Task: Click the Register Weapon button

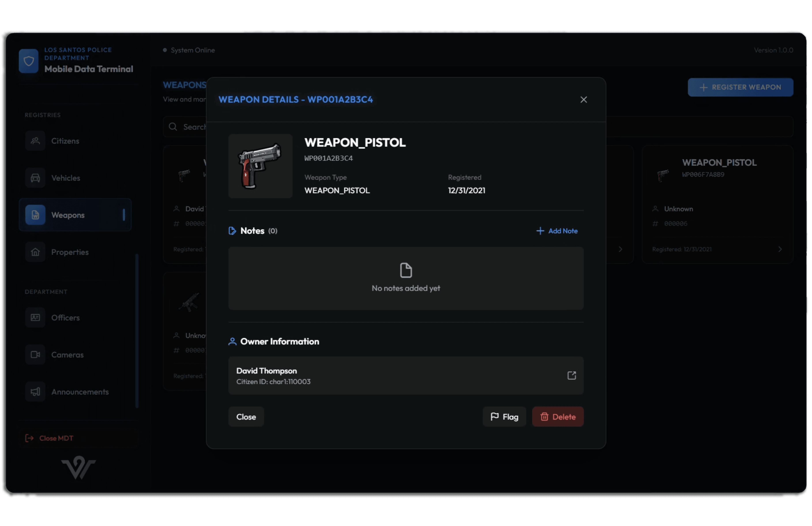Action: click(740, 87)
